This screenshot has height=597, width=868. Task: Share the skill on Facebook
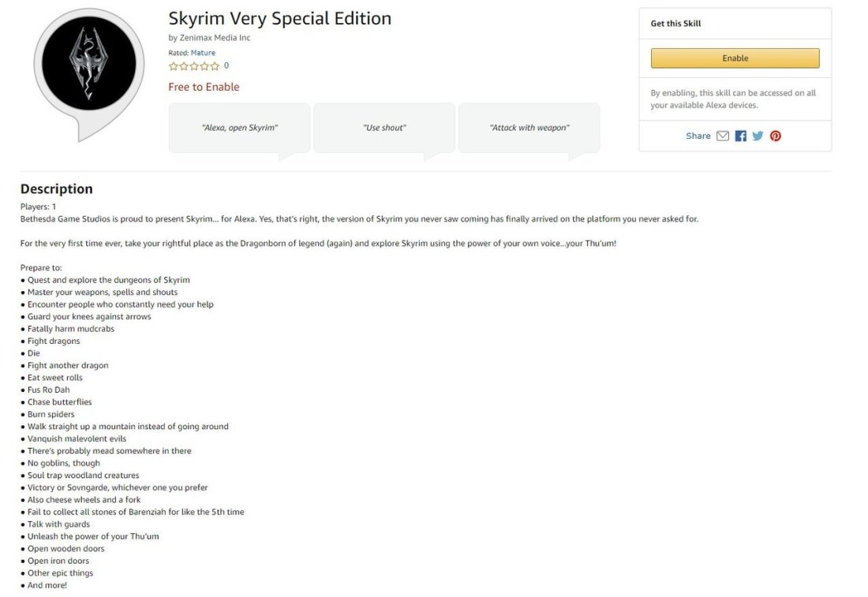tap(740, 136)
